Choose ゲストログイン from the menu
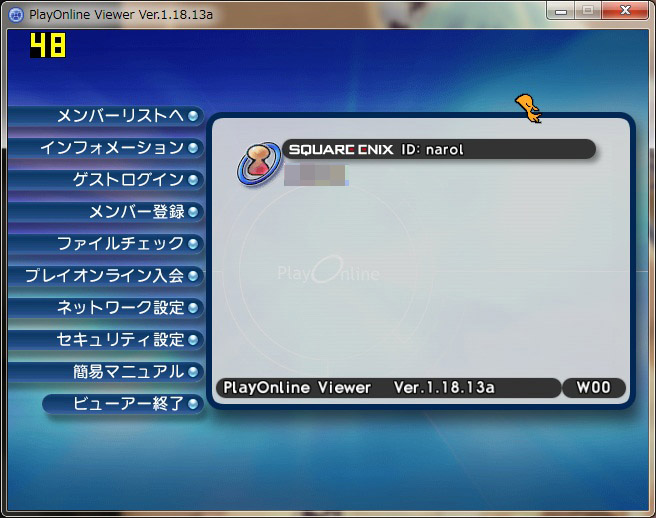The width and height of the screenshot is (656, 518). pos(105,180)
